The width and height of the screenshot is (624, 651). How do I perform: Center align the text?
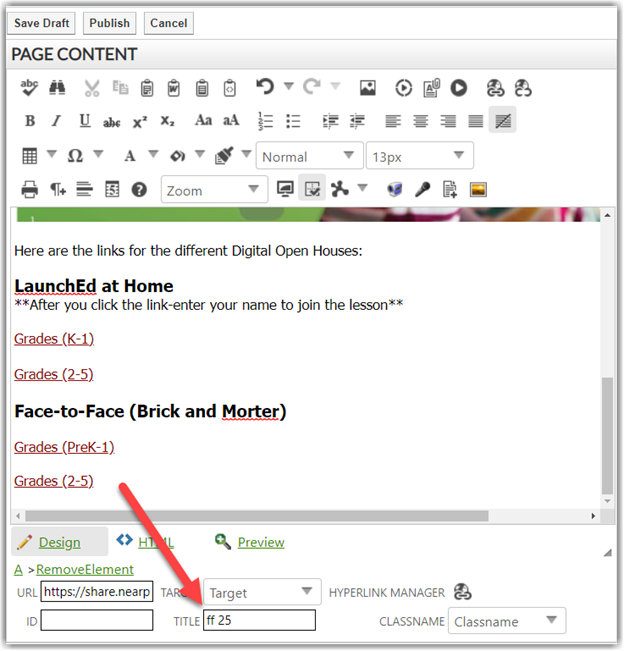(x=421, y=121)
